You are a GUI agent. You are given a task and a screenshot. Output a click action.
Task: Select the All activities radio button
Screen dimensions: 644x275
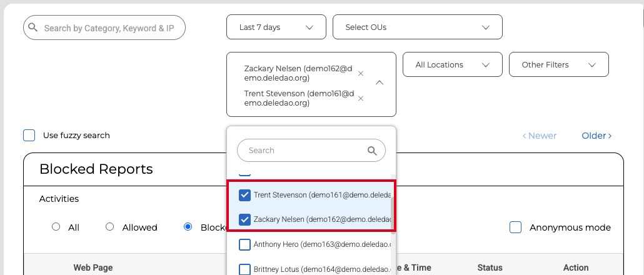56,227
